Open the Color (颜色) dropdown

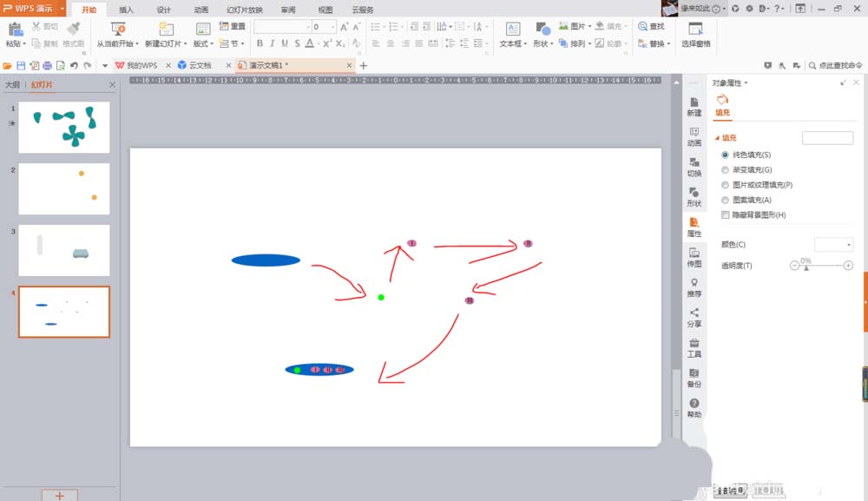[x=833, y=244]
